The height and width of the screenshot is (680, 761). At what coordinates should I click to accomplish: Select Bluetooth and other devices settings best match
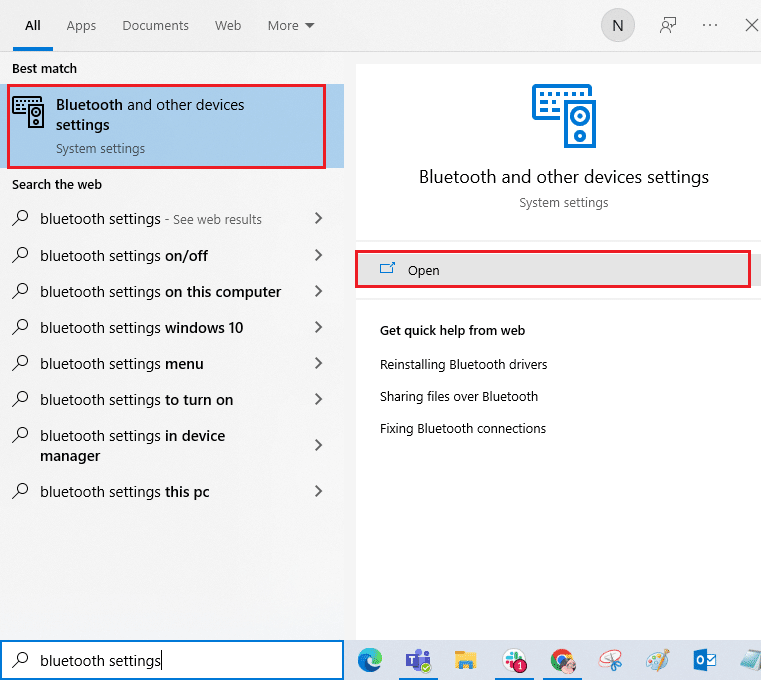click(166, 126)
